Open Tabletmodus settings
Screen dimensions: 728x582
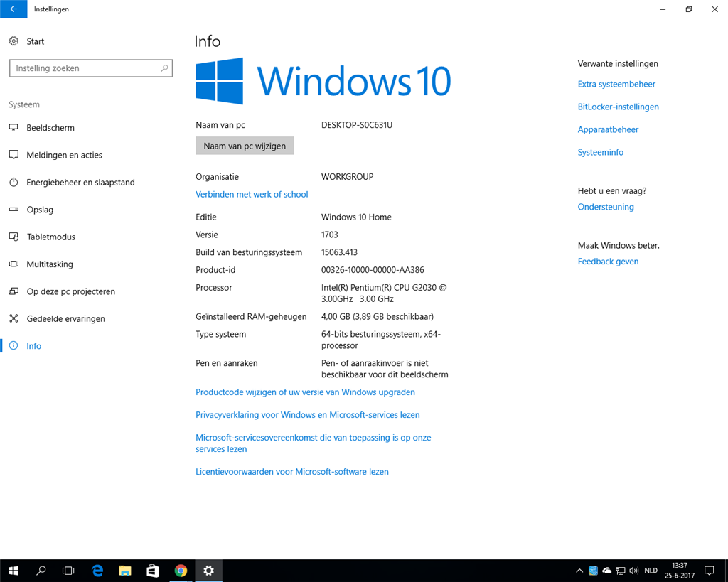(42, 237)
